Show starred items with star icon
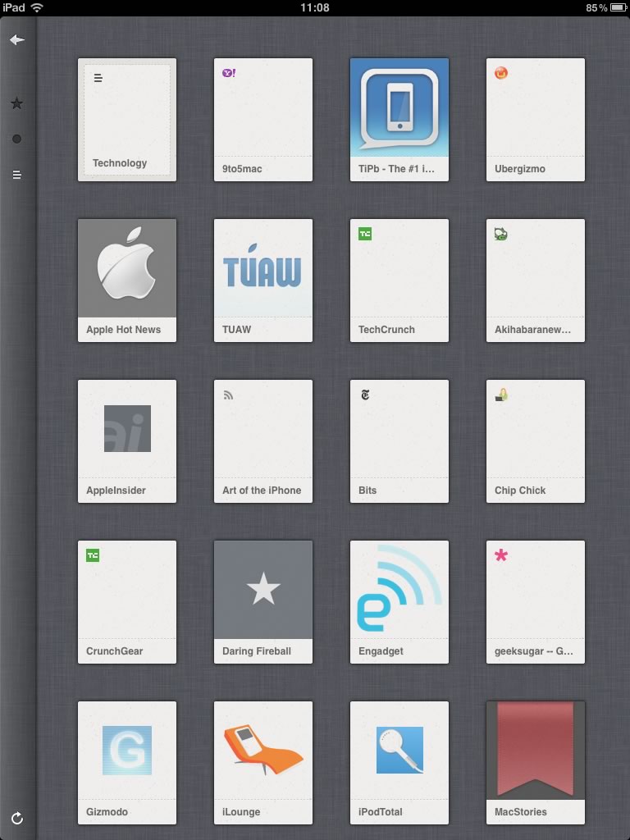The height and width of the screenshot is (840, 630). [17, 103]
